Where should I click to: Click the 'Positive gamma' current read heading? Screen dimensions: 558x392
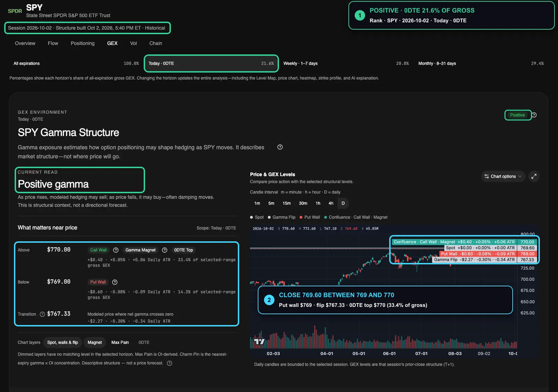coord(53,184)
